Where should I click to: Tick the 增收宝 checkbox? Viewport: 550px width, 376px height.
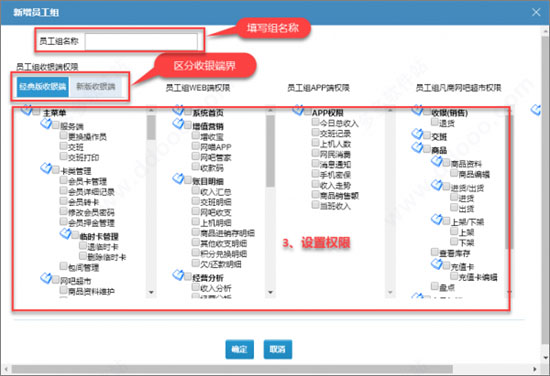196,135
